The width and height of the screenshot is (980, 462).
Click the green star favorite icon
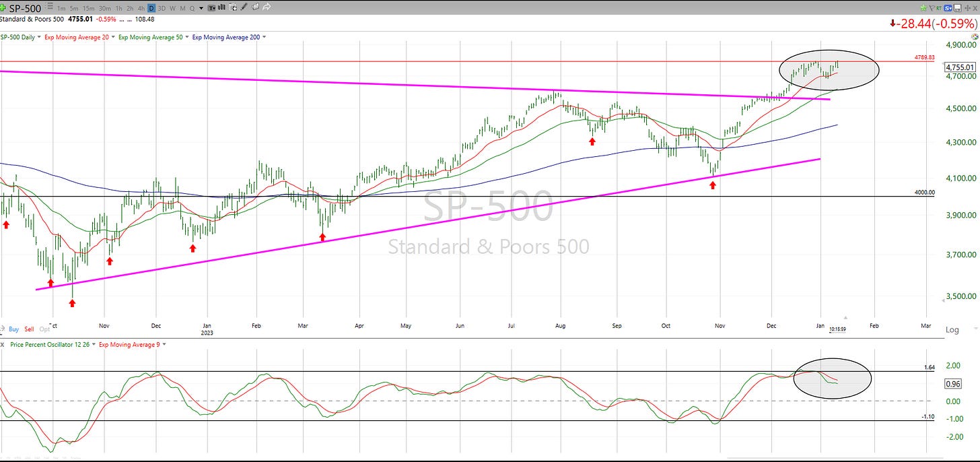[923, 8]
